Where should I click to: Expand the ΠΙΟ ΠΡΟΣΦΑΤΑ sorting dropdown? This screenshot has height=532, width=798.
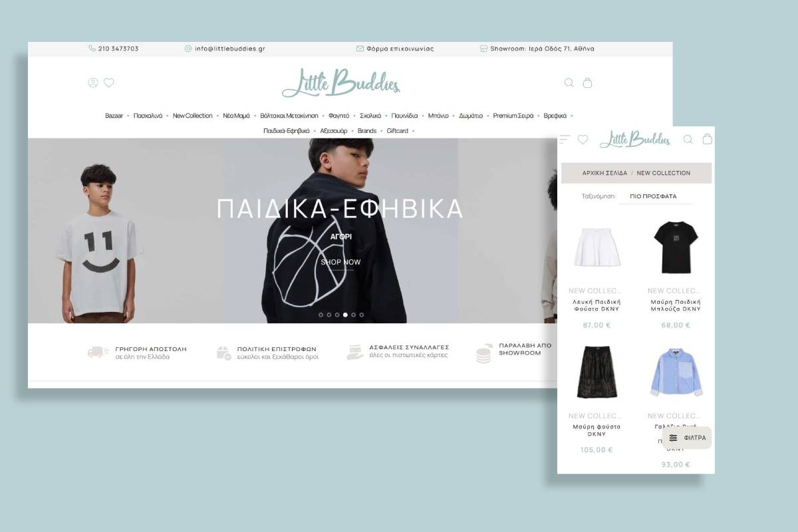[x=655, y=197]
